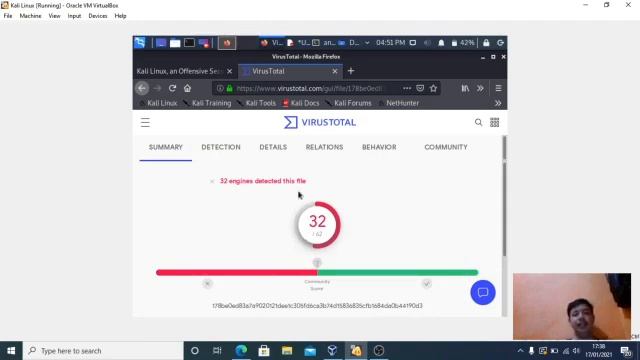640x360 pixels.
Task: Open the VirusTotal apps grid icon
Action: tap(494, 122)
